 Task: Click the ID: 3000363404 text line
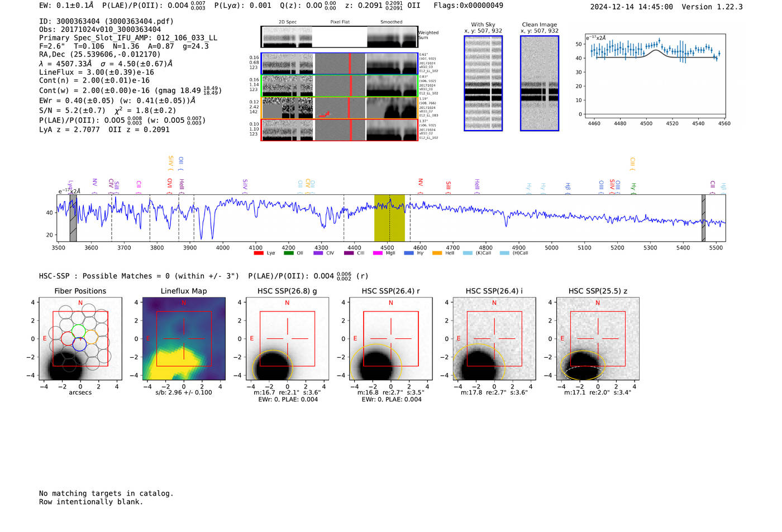pyautogui.click(x=106, y=21)
